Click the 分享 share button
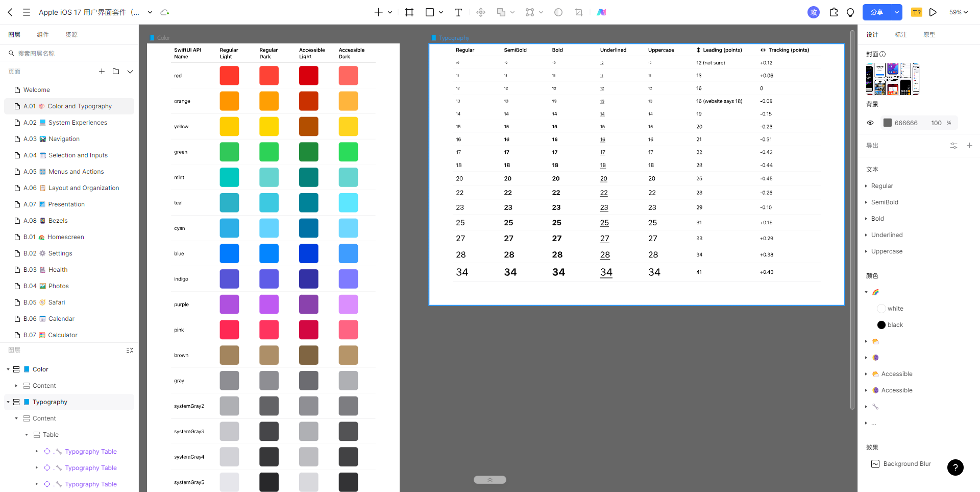Viewport: 980px width, 492px height. pos(877,12)
